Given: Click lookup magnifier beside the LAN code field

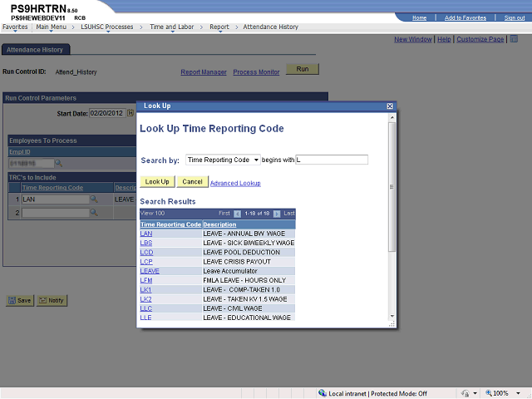Looking at the screenshot, I should (94, 199).
